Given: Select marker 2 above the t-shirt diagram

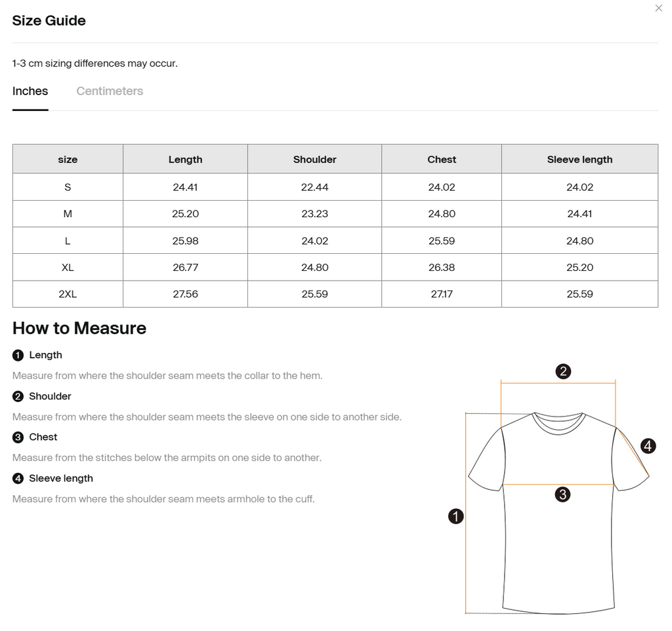Looking at the screenshot, I should point(563,372).
